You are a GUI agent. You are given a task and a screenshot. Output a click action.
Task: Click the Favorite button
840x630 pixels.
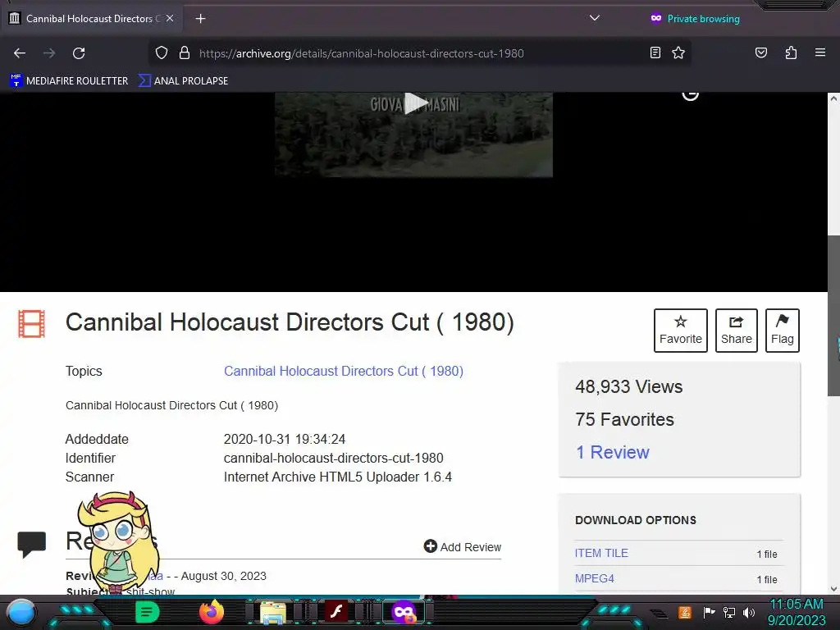pyautogui.click(x=680, y=331)
